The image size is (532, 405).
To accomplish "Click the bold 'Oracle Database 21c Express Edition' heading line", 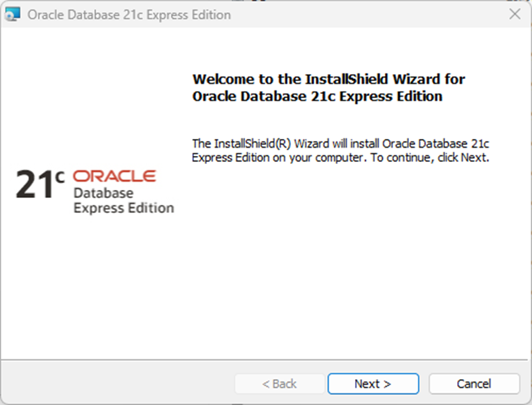I will [x=317, y=97].
